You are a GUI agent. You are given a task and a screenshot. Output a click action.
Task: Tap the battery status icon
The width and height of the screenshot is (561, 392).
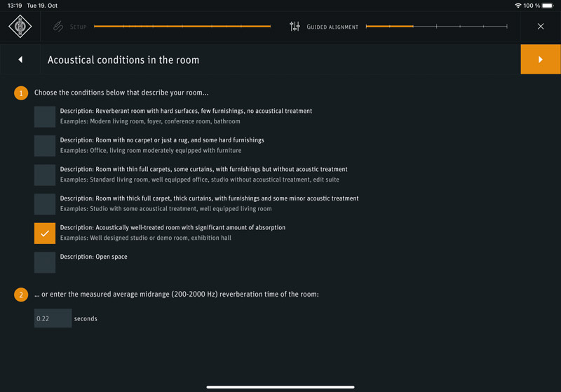pyautogui.click(x=548, y=6)
